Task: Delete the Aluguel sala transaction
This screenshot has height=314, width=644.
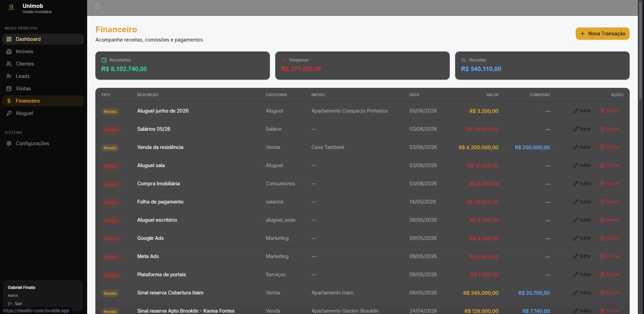Action: pos(610,165)
